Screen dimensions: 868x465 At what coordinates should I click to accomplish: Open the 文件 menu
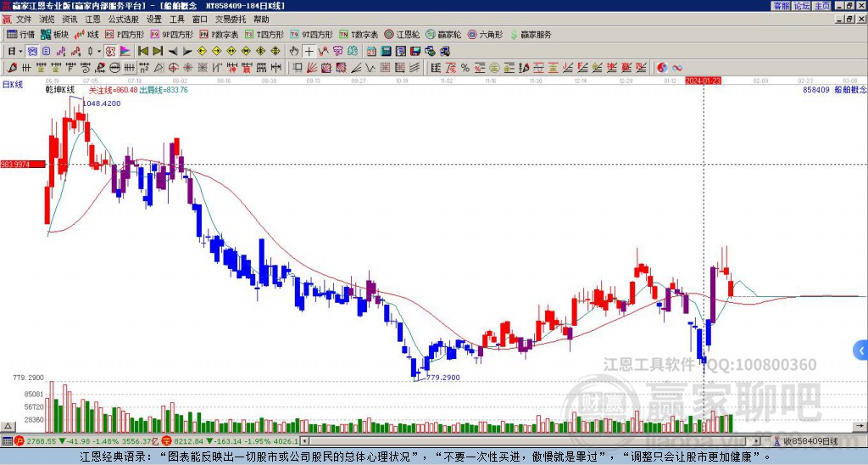(x=24, y=20)
